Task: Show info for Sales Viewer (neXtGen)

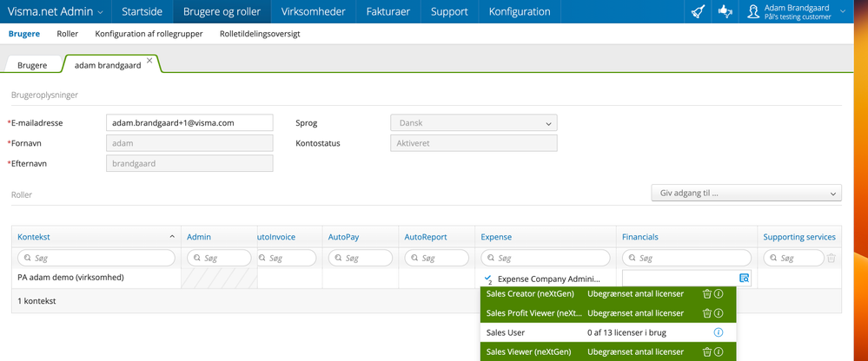Action: tap(719, 351)
